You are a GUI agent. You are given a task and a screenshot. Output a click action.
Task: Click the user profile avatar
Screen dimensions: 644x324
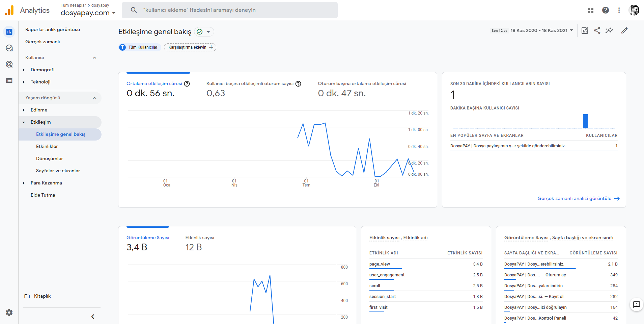pos(634,10)
